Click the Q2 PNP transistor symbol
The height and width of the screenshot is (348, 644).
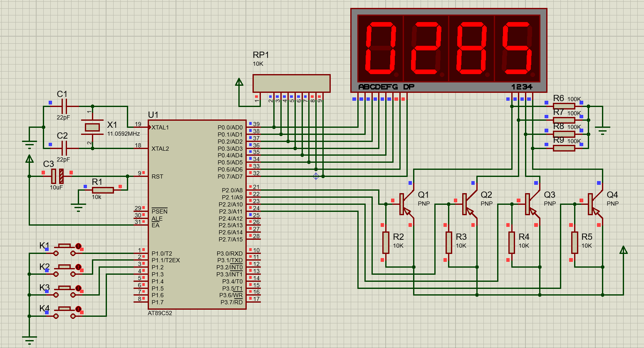tap(466, 204)
